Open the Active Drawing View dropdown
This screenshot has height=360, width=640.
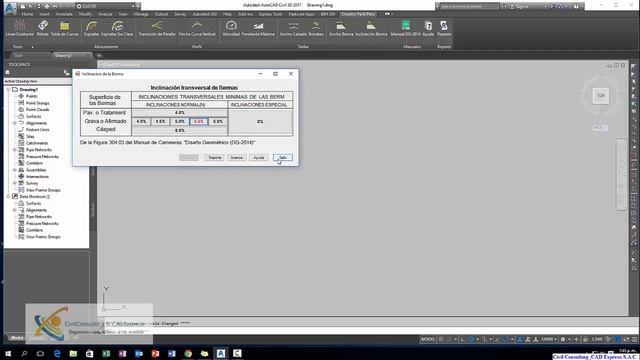38,81
